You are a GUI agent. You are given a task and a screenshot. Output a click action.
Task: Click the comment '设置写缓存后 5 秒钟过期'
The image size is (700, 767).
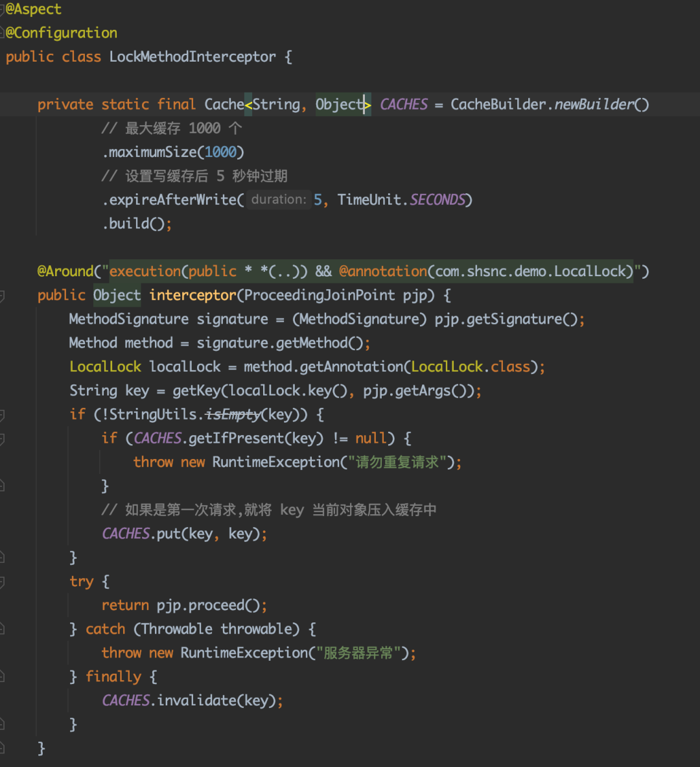tap(194, 176)
